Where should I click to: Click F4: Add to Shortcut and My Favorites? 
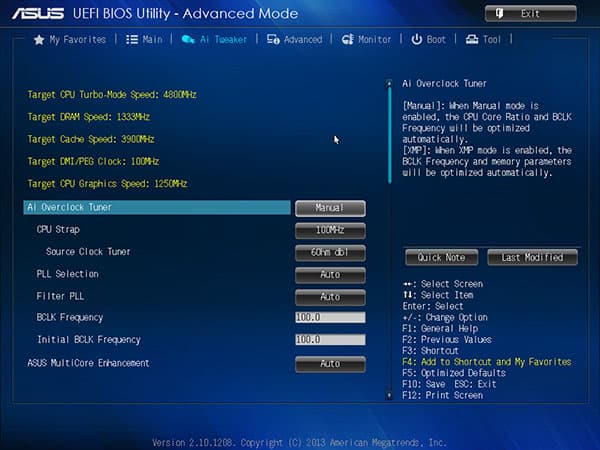tap(487, 362)
